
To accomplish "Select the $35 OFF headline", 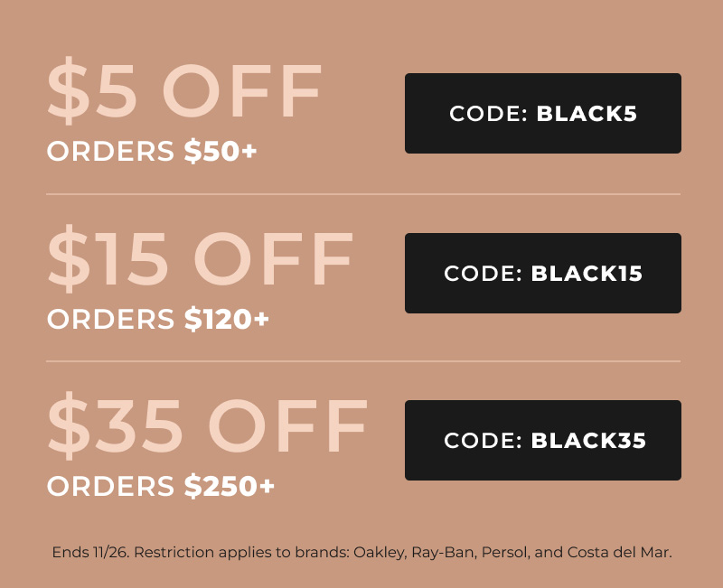I will 207,425.
